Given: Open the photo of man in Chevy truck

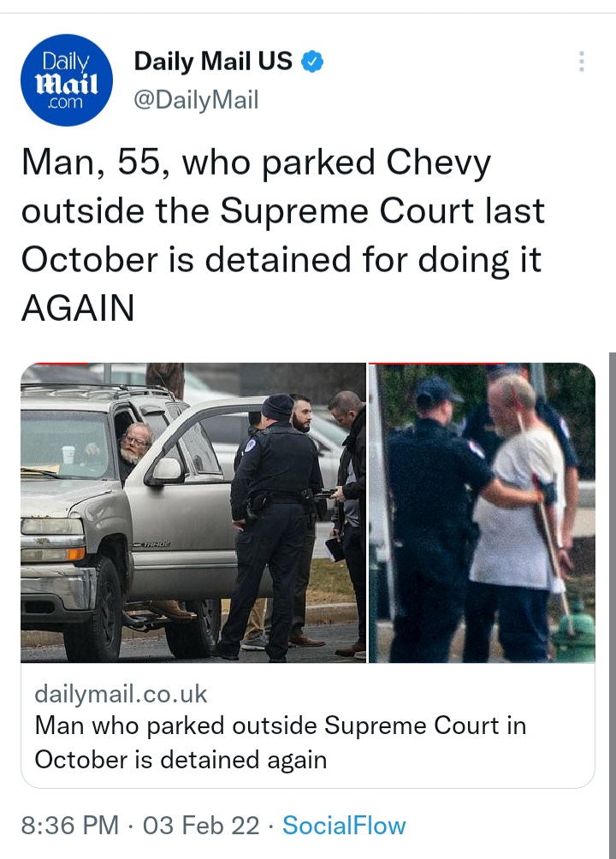Looking at the screenshot, I should point(192,512).
